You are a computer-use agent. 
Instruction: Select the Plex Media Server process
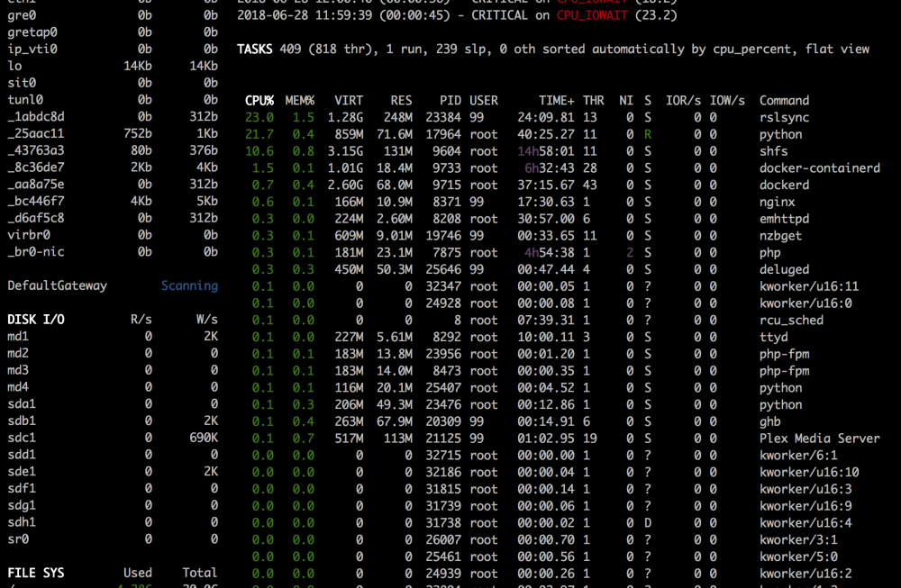pos(819,439)
